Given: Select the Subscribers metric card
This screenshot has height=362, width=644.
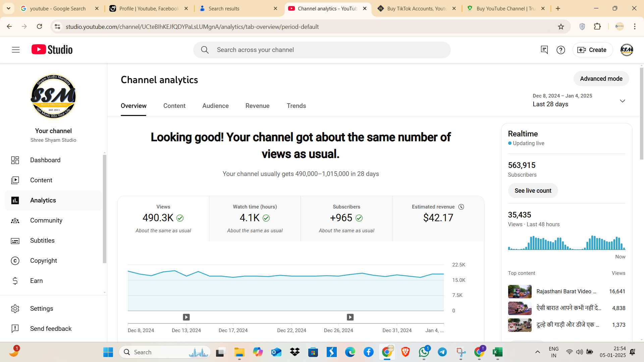Looking at the screenshot, I should pos(346,219).
